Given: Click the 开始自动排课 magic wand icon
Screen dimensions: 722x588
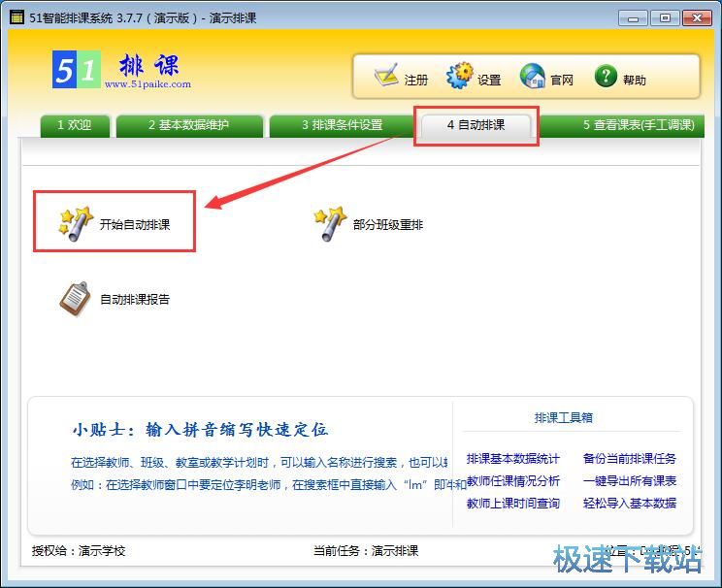Looking at the screenshot, I should click(x=75, y=223).
